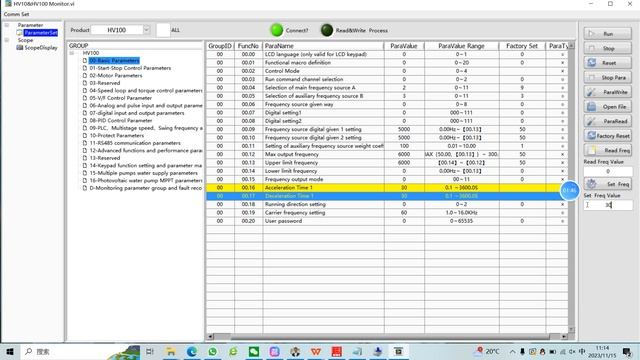Select 04-Speed loop and torque control group
The image size is (640, 360).
point(146,91)
